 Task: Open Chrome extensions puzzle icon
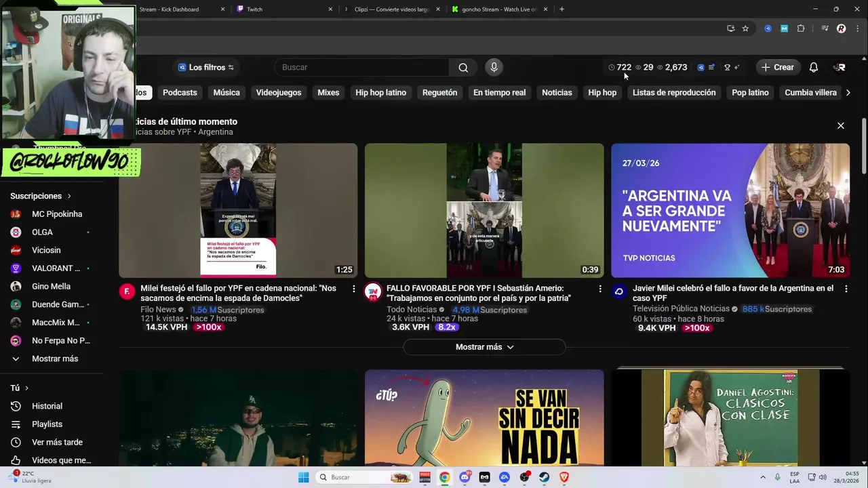[801, 28]
